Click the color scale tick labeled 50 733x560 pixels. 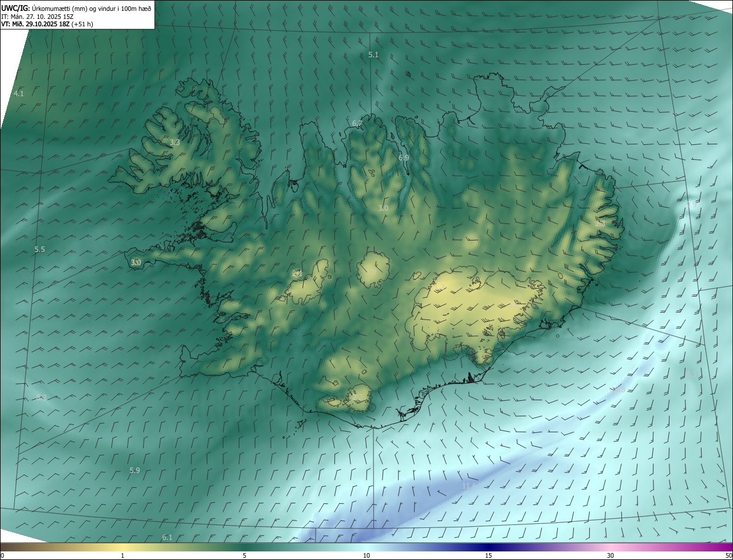[x=728, y=555]
